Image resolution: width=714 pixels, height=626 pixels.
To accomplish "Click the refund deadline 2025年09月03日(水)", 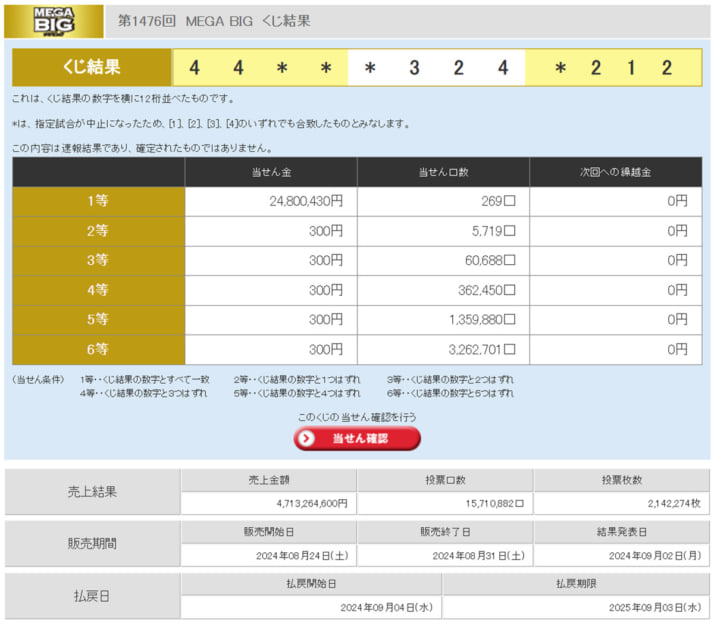I will (655, 608).
